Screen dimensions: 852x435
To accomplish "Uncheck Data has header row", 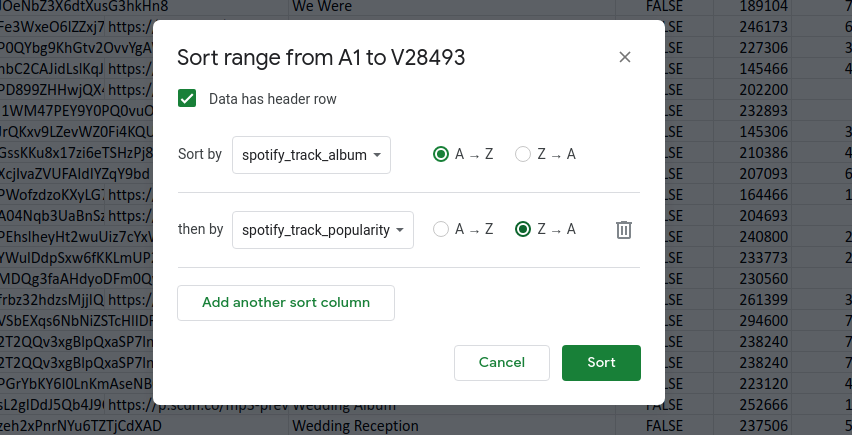I will 187,99.
